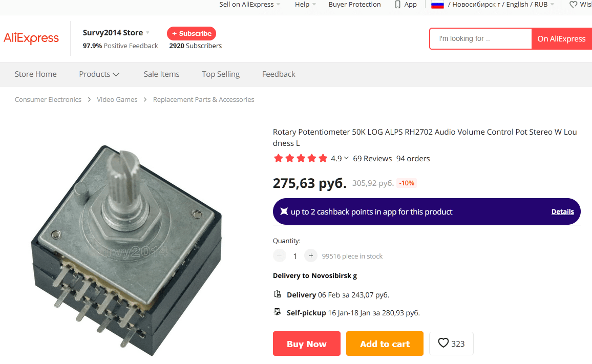Subscribe to the store

pos(192,33)
